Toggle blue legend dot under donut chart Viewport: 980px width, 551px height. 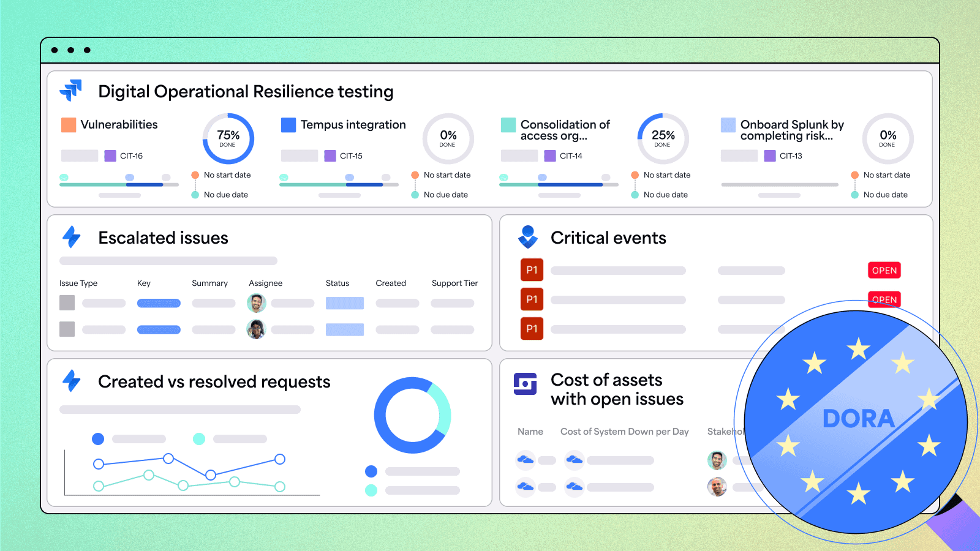(x=371, y=471)
